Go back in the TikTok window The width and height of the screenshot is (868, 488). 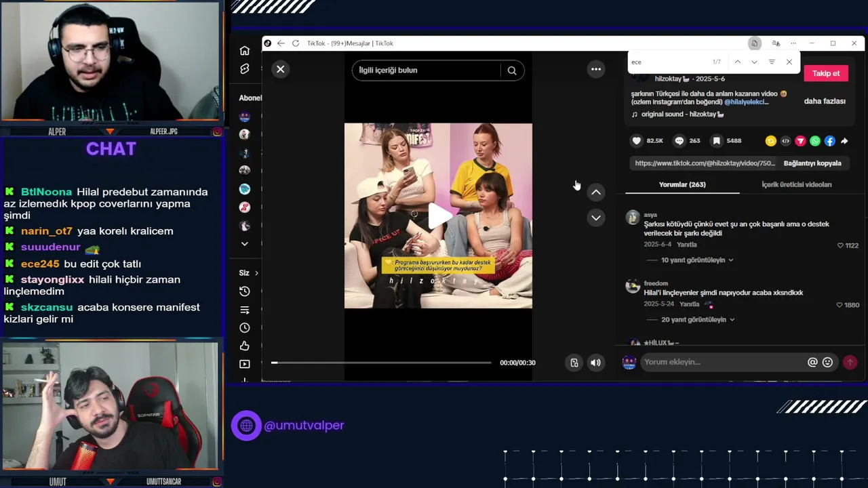(281, 43)
